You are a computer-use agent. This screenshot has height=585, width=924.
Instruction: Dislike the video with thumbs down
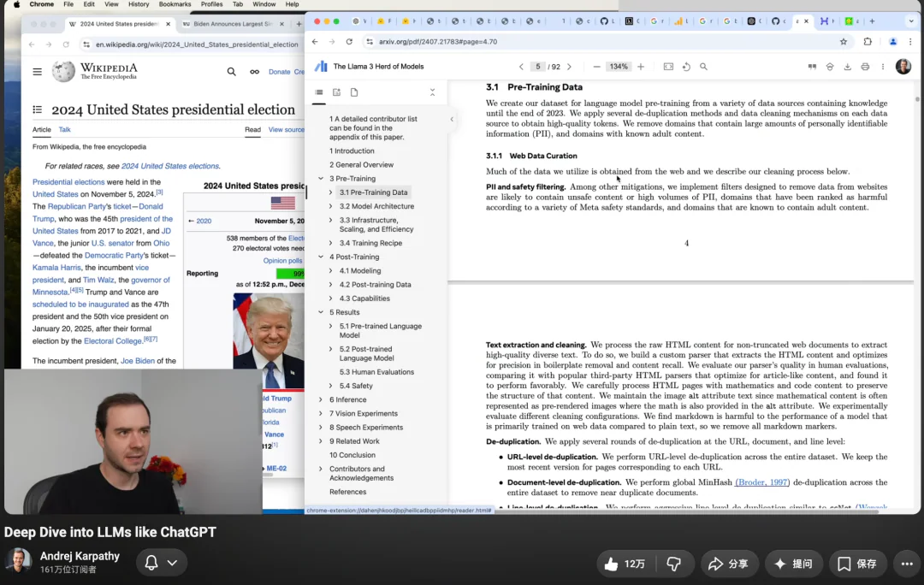pyautogui.click(x=674, y=564)
